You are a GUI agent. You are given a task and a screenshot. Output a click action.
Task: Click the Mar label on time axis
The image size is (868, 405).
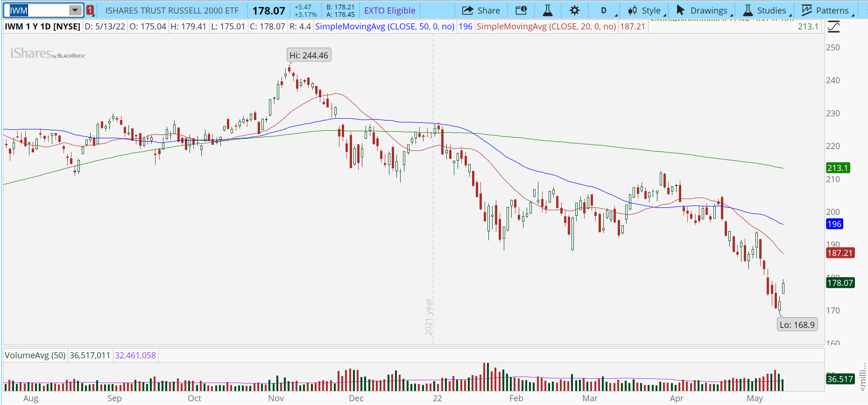tap(590, 398)
